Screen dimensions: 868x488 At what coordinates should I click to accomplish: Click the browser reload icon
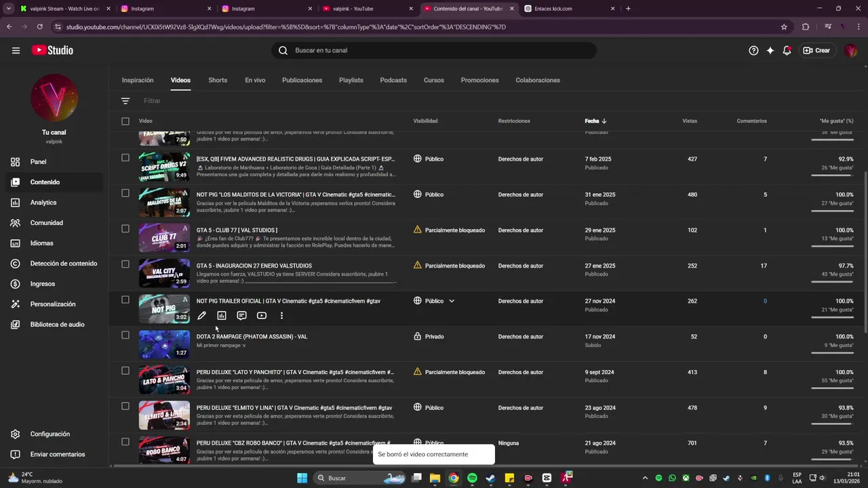coord(39,27)
